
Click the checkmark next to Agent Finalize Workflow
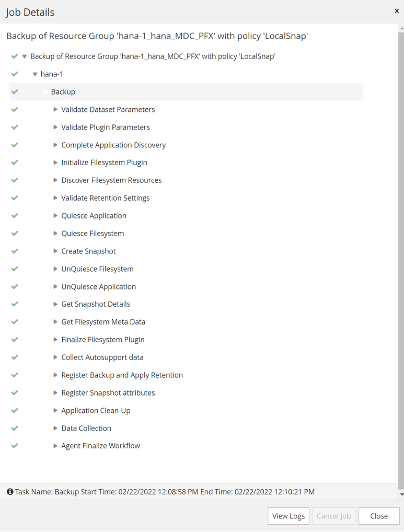pyautogui.click(x=15, y=446)
